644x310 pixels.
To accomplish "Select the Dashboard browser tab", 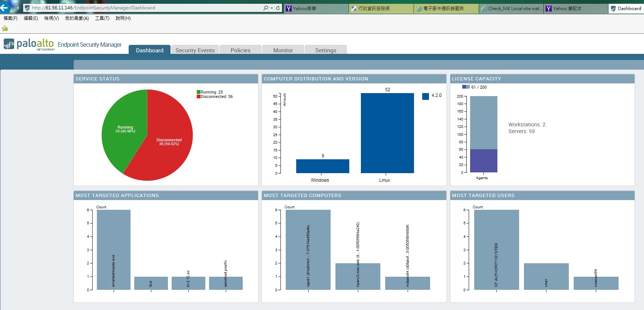I will coord(626,8).
